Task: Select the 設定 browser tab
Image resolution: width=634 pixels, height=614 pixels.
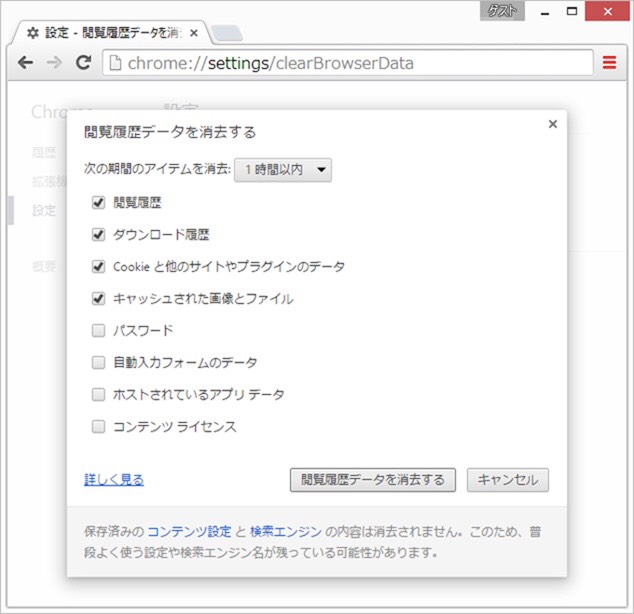Action: point(111,33)
